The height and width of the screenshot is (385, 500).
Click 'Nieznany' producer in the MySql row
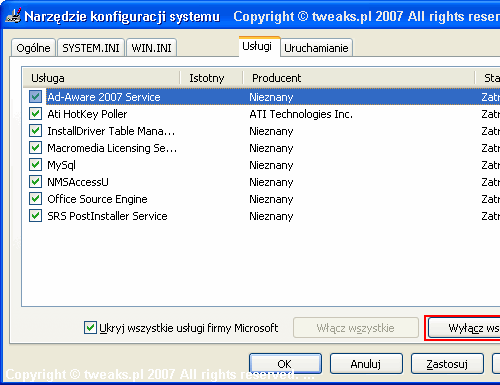point(271,165)
